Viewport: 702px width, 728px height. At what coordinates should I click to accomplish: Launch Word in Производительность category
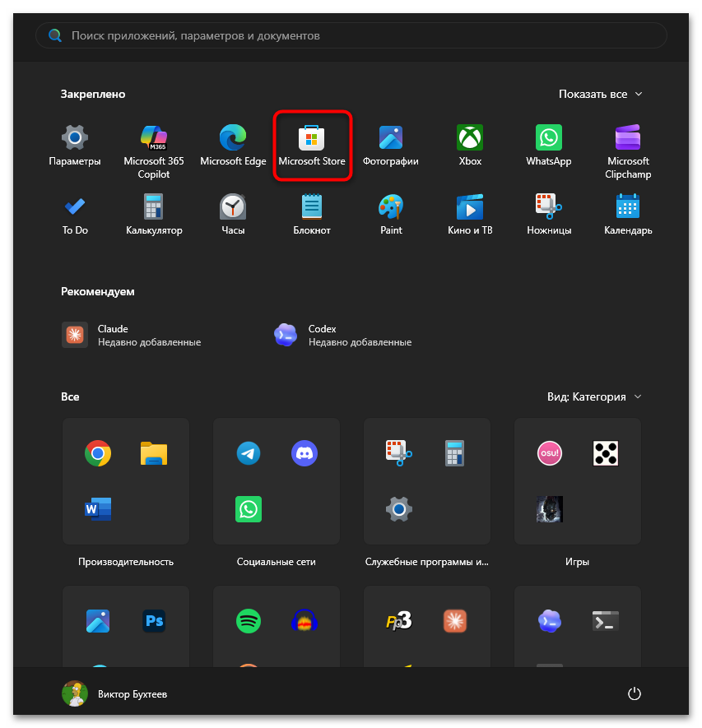click(x=98, y=509)
